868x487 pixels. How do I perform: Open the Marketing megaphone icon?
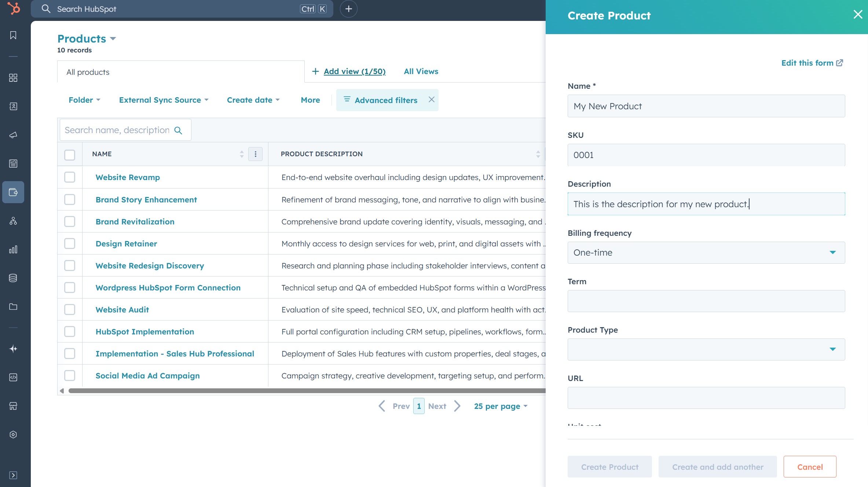13,135
